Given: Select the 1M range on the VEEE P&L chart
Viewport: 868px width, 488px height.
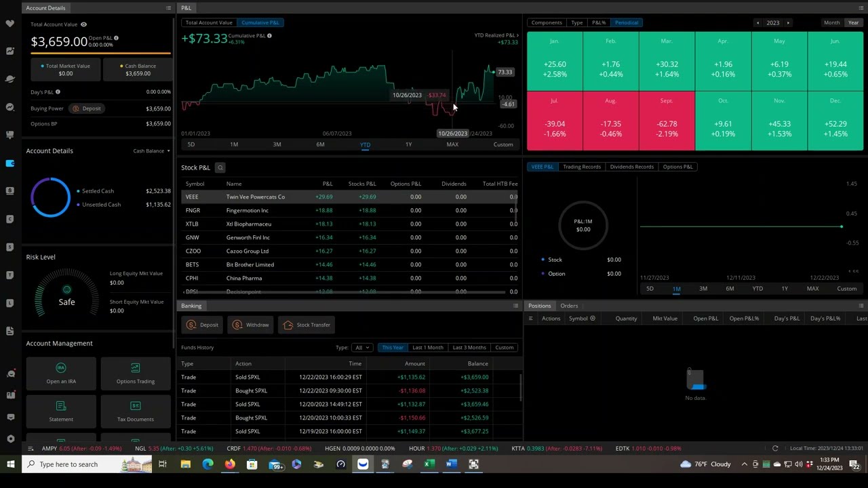Looking at the screenshot, I should (676, 289).
